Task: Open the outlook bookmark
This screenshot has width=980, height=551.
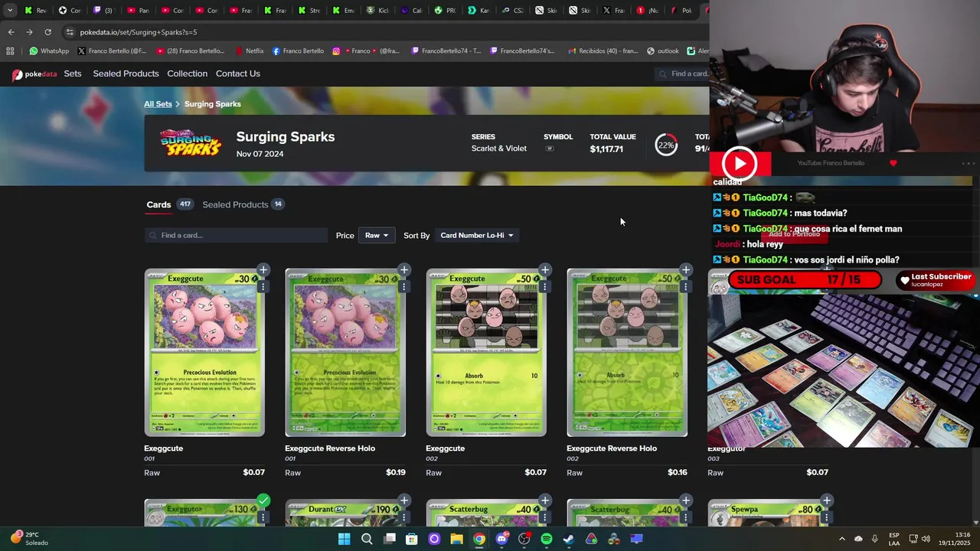Action: [662, 51]
